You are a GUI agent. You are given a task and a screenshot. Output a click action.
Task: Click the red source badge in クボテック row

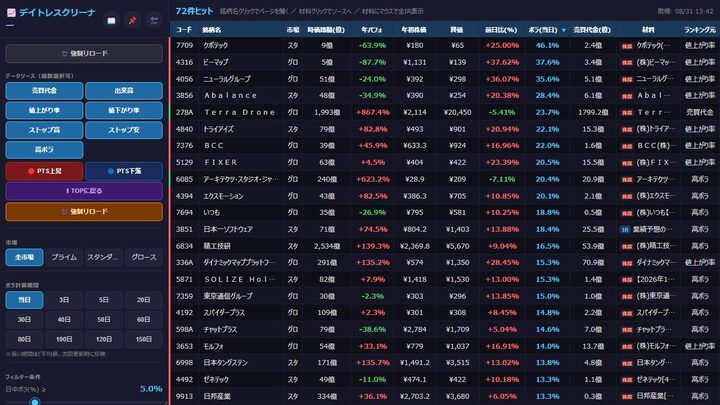626,46
